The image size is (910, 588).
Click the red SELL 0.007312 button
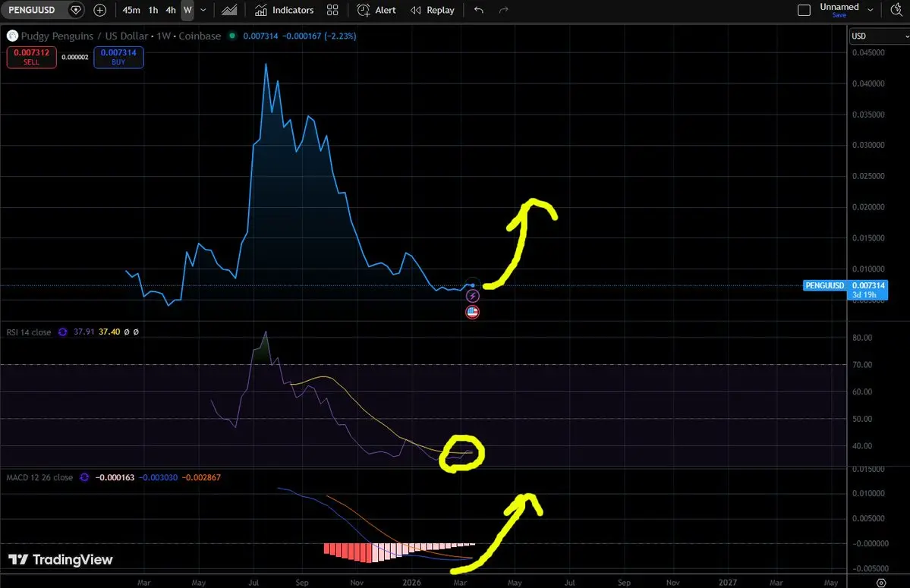(x=31, y=57)
